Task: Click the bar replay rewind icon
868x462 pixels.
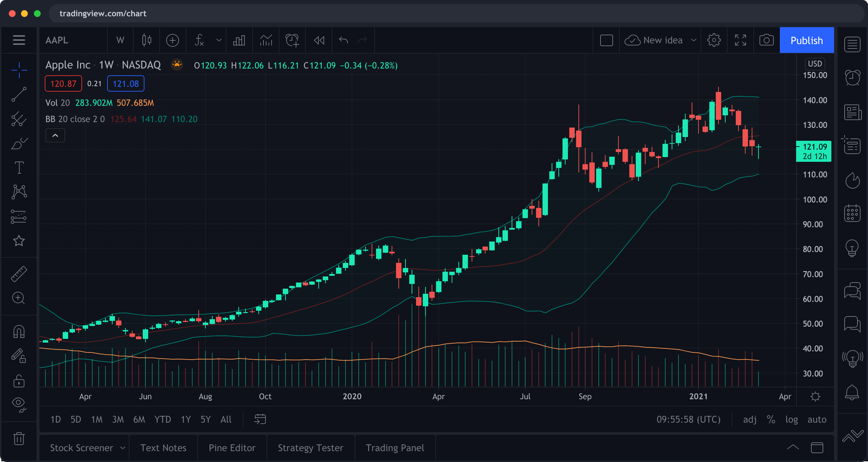Action: click(x=319, y=40)
